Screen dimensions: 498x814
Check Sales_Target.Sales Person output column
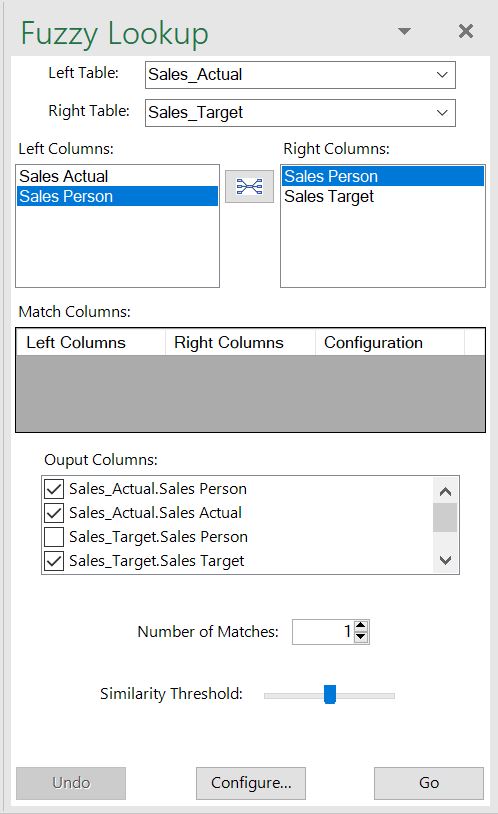pyautogui.click(x=54, y=537)
